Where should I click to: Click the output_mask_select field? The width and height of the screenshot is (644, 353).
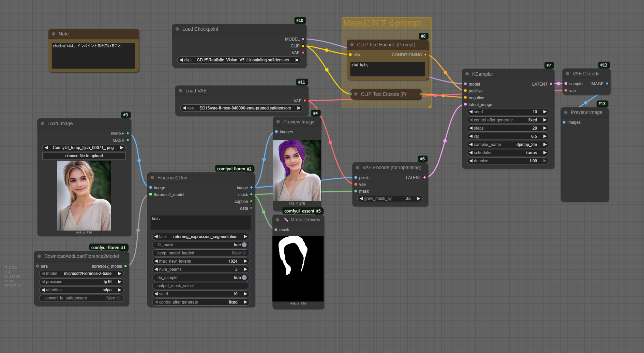pos(200,286)
